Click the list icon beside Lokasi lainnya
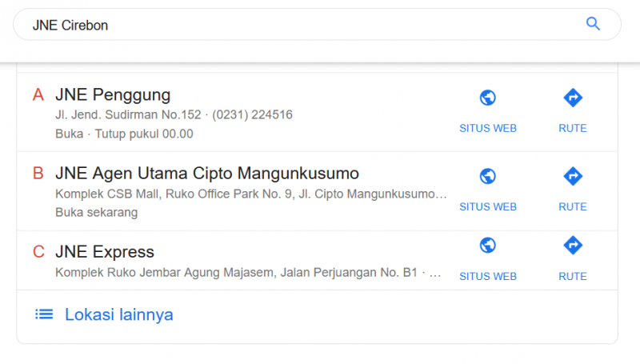The image size is (640, 364). tap(44, 314)
